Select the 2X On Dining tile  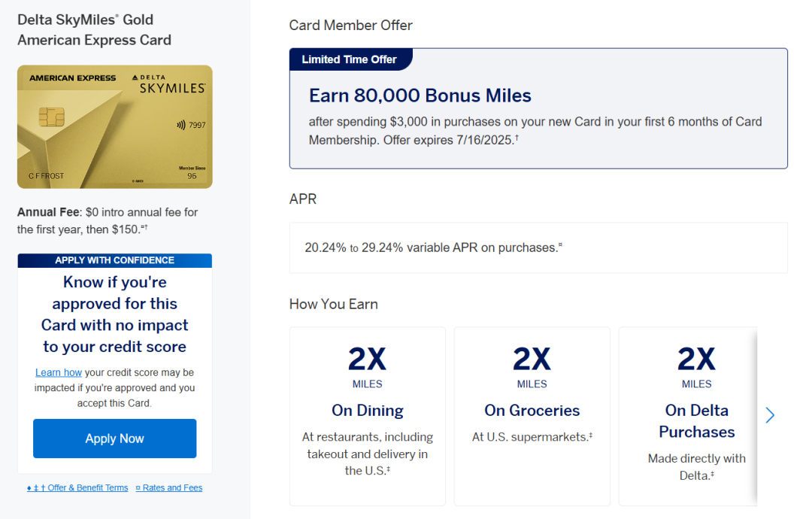367,415
